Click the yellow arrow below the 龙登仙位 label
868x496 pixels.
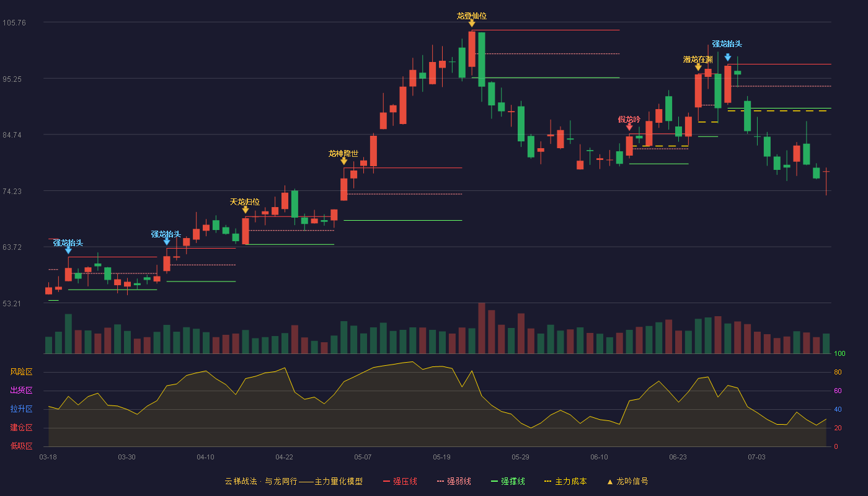click(x=472, y=24)
